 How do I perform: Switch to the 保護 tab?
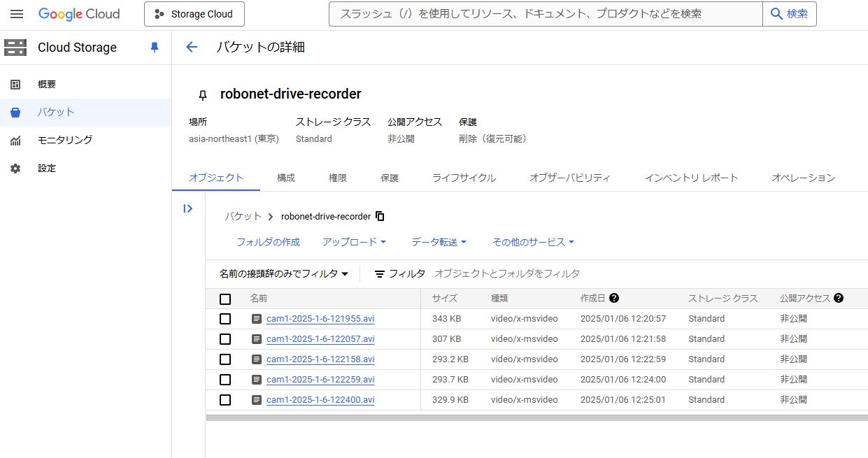pos(390,178)
